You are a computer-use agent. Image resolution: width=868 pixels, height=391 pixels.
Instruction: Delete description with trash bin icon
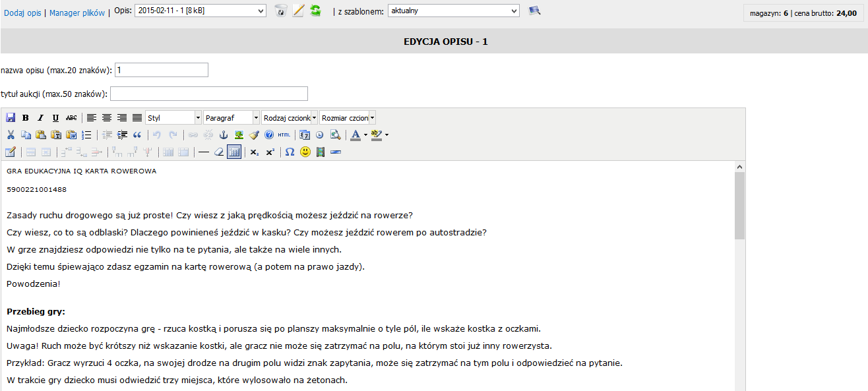point(281,11)
